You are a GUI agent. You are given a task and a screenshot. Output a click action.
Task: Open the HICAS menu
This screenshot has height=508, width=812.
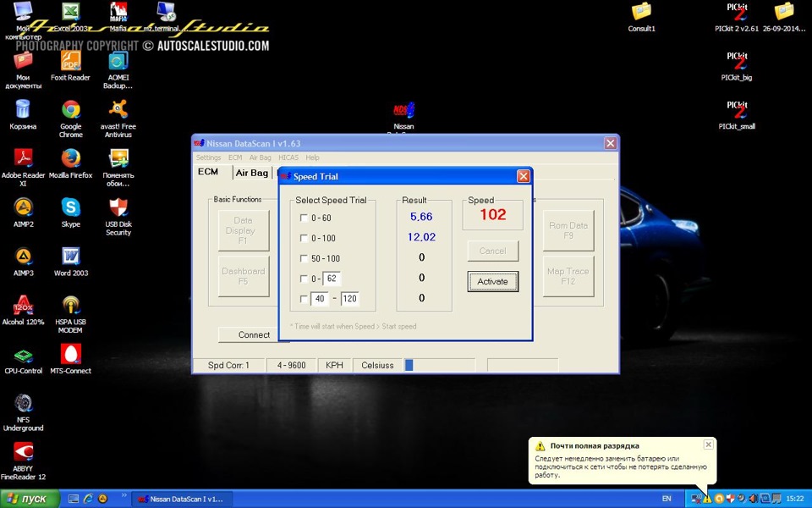point(288,157)
